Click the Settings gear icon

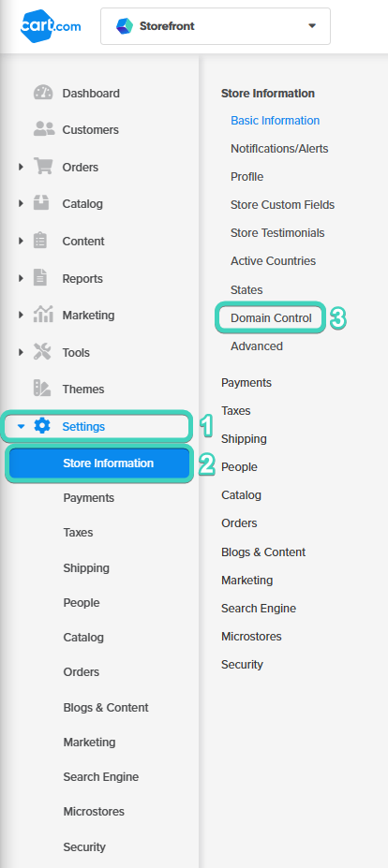pos(42,426)
